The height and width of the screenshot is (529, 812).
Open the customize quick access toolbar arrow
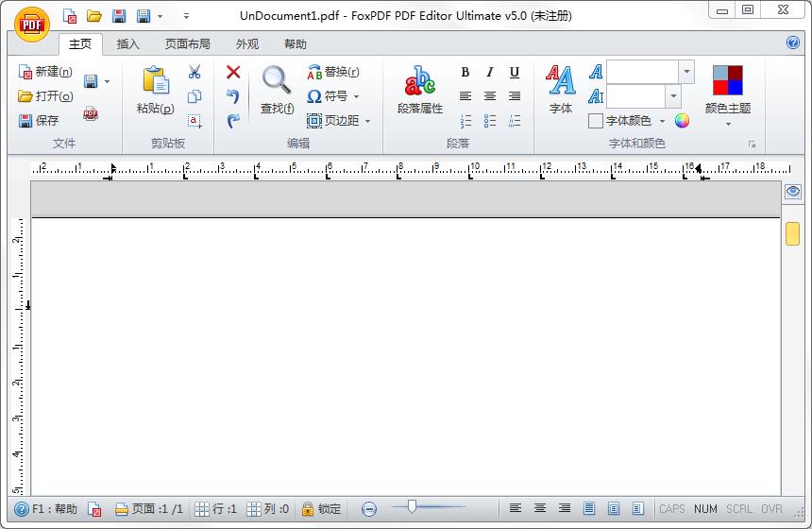(186, 17)
